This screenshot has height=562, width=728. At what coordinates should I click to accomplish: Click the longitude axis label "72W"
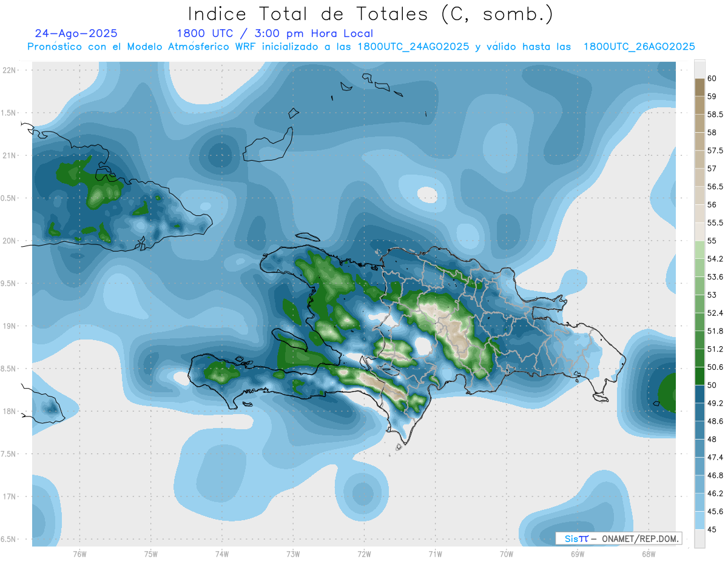(365, 554)
